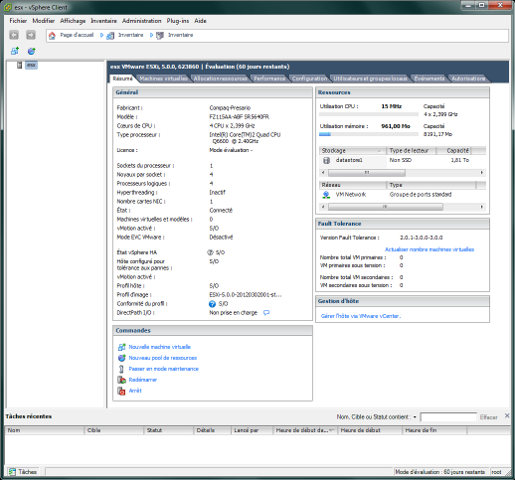The height and width of the screenshot is (480, 515).
Task: Click the Nouveau pool de ressources icon
Action: point(122,358)
